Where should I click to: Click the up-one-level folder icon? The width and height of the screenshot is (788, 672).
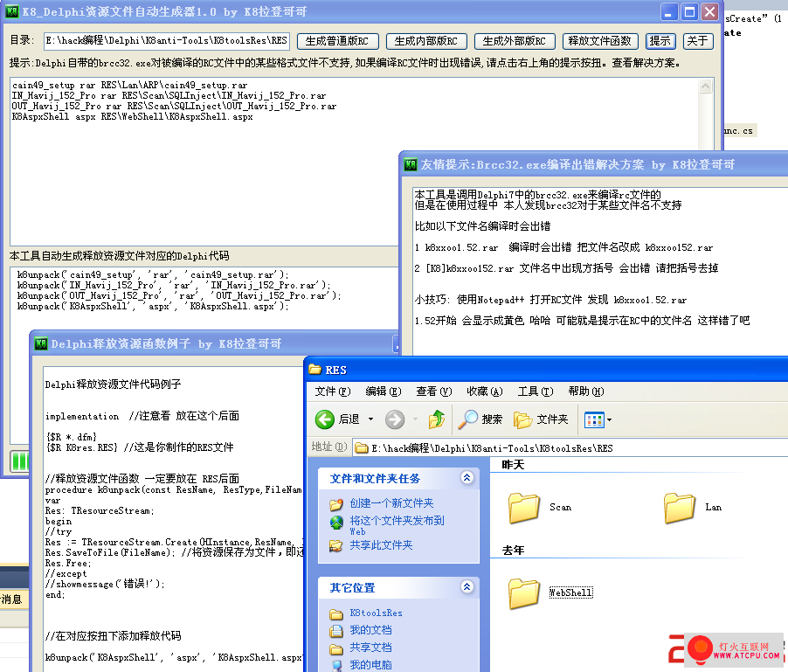coord(436,419)
